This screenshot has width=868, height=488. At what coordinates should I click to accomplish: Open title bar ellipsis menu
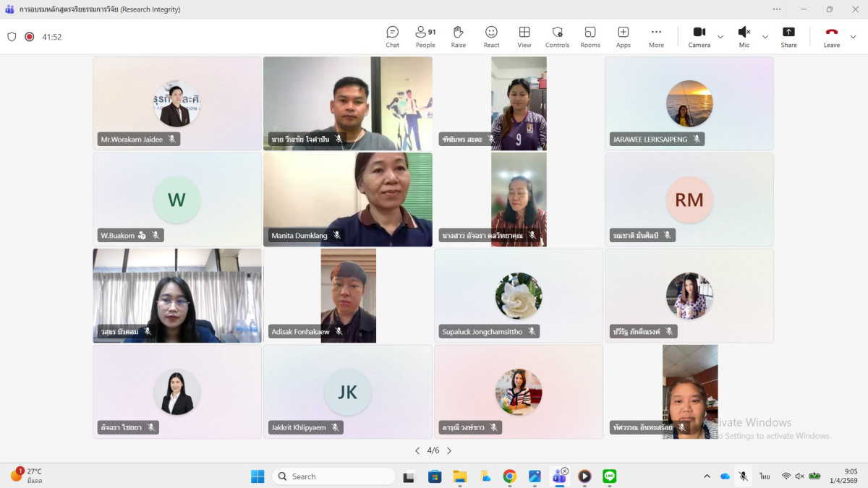click(x=777, y=9)
